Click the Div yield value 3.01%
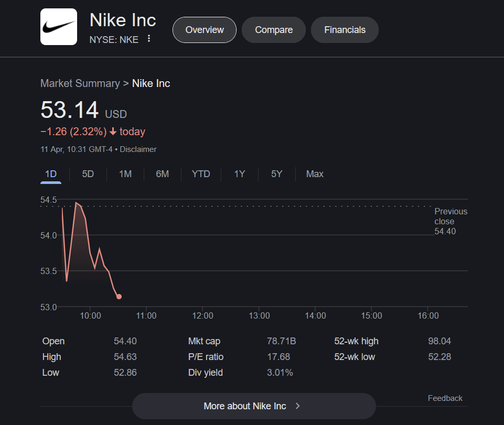Image resolution: width=504 pixels, height=425 pixels. 280,373
